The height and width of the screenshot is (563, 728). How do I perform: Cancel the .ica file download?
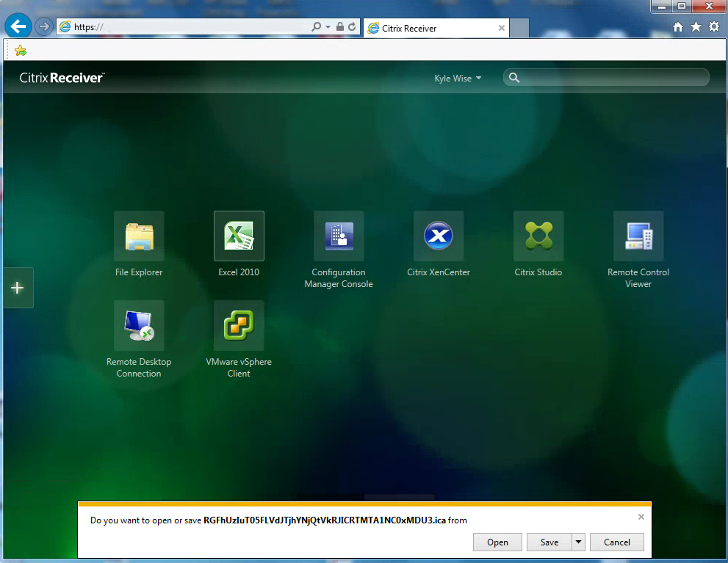616,542
